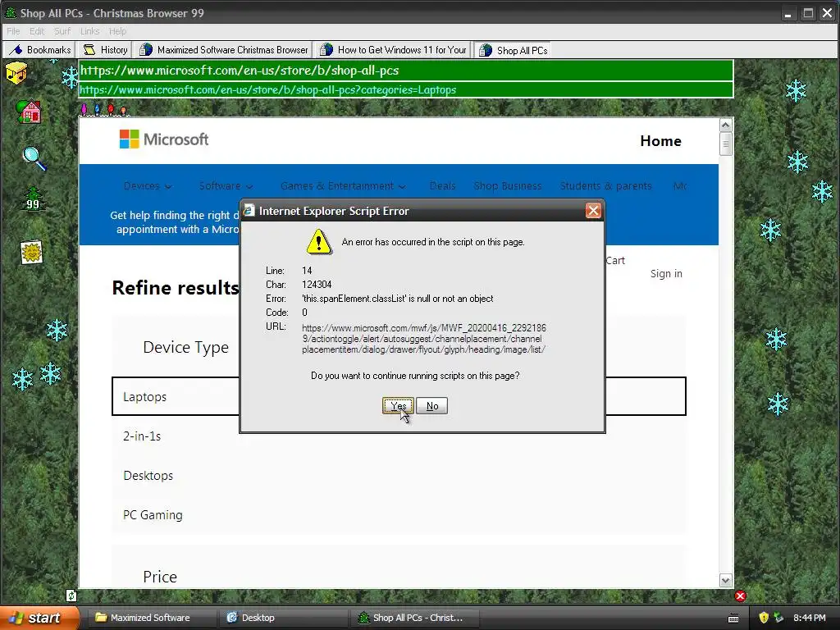
Task: Click the keyboard icon in taskbar
Action: coord(733,619)
